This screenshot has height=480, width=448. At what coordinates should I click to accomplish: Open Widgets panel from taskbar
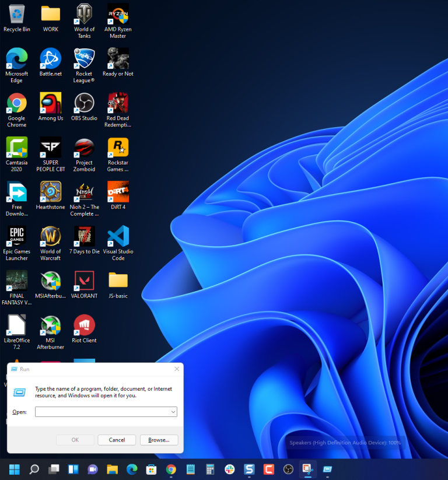[x=73, y=470]
